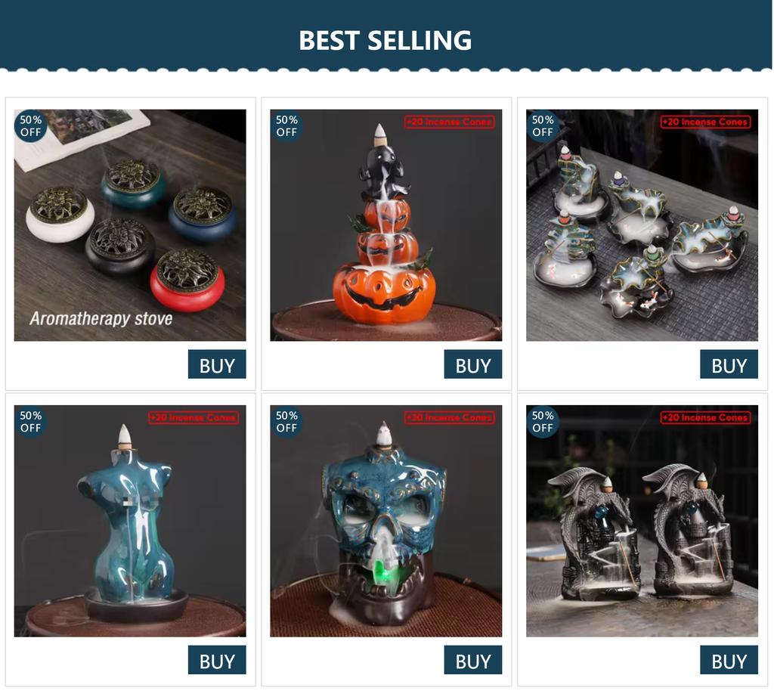The height and width of the screenshot is (700, 774).
Task: Click BUY under the dragon castle burners
Action: [x=729, y=660]
